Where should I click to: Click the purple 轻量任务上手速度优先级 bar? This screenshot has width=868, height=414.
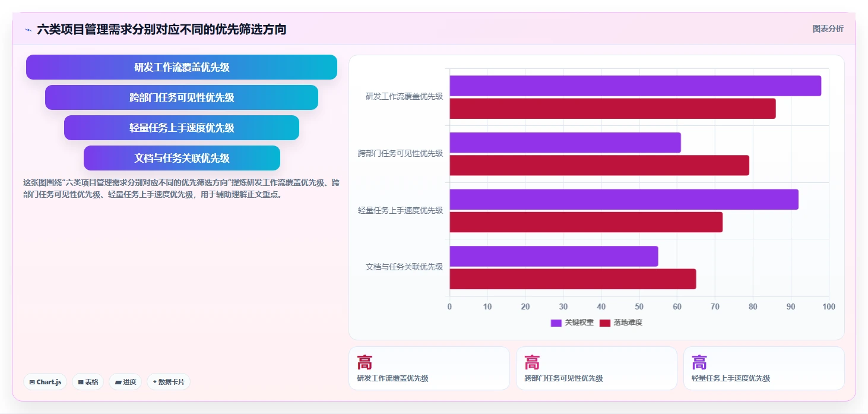point(624,200)
